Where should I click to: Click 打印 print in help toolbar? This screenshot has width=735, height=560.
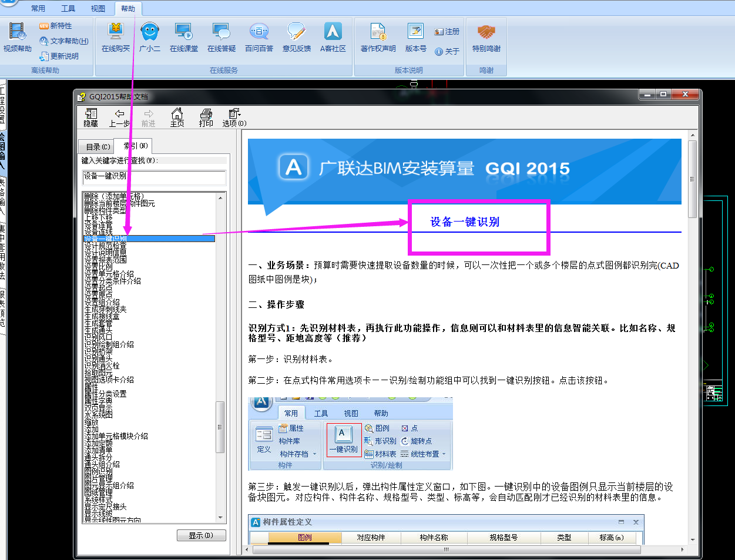206,118
